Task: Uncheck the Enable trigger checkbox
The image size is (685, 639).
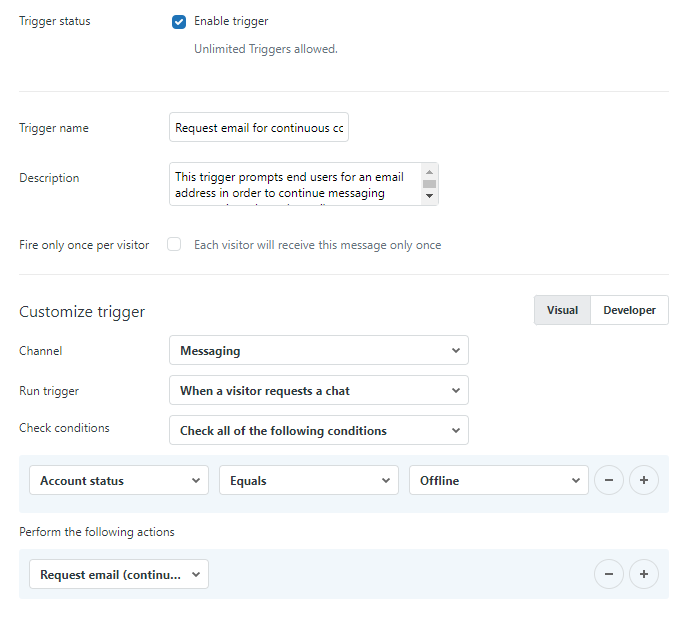Action: (x=179, y=21)
